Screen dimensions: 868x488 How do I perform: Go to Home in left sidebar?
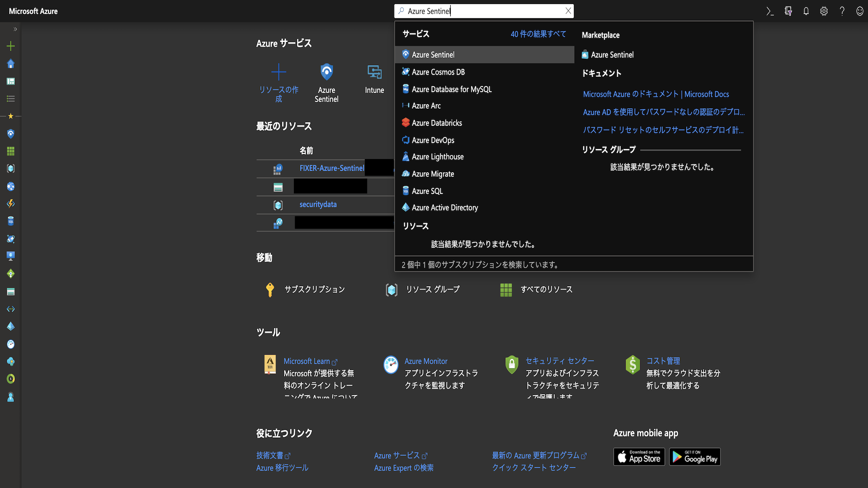(11, 64)
